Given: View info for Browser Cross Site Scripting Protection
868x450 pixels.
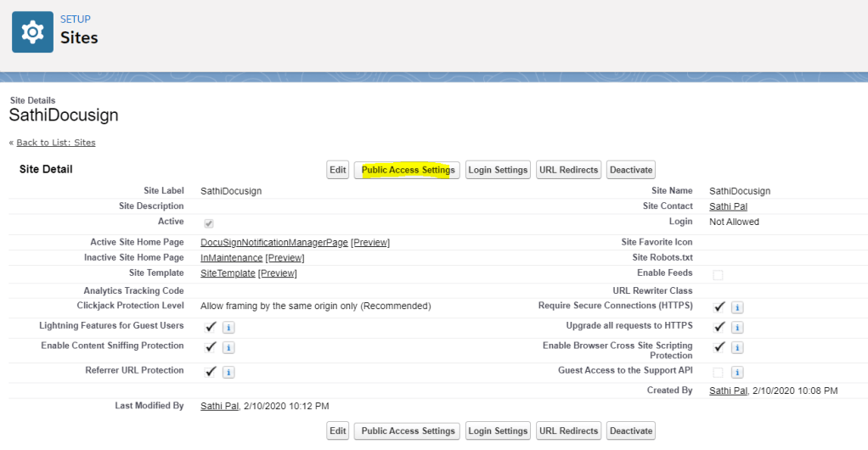Looking at the screenshot, I should tap(737, 347).
